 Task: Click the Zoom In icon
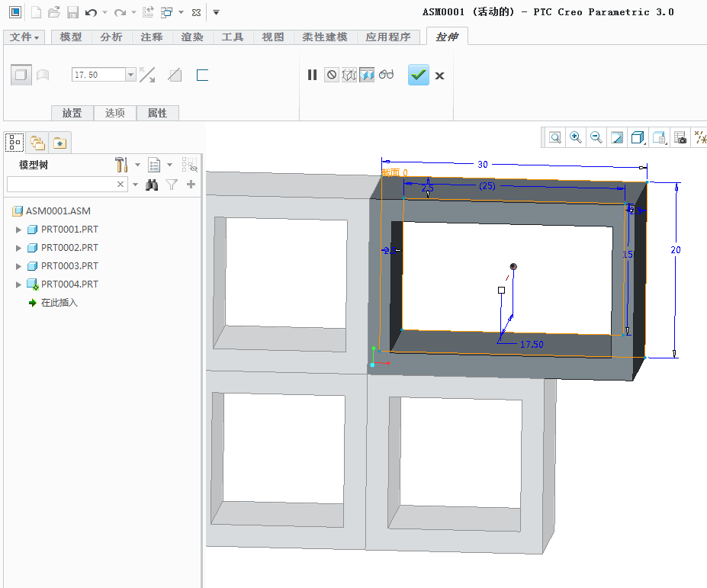[x=575, y=137]
